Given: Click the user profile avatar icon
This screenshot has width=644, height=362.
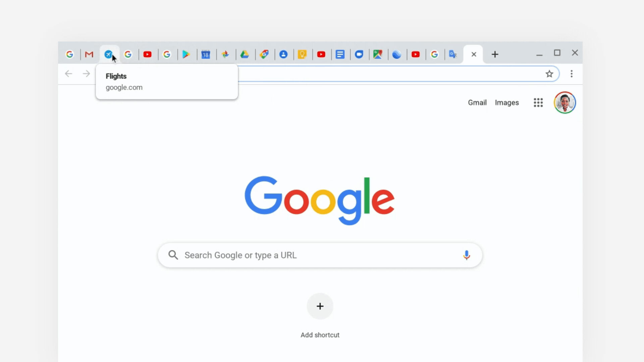Looking at the screenshot, I should 565,103.
